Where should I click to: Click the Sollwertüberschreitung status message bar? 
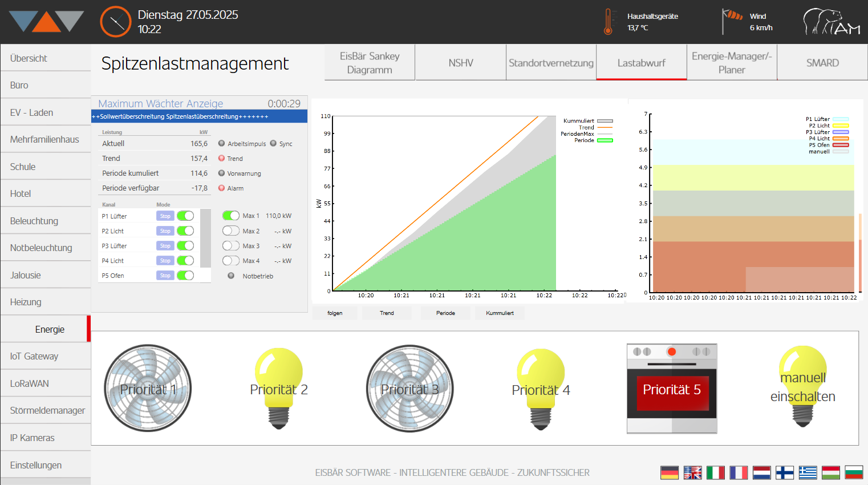pos(199,116)
